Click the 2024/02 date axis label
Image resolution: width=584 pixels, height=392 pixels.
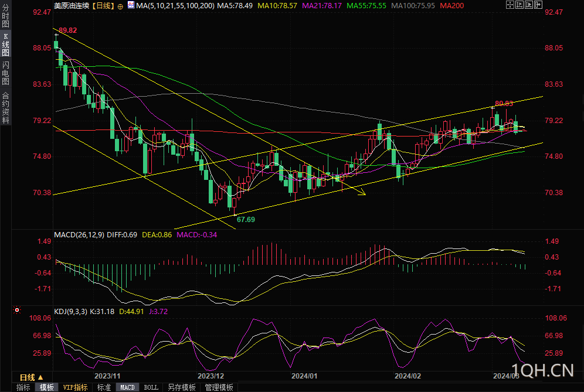pyautogui.click(x=408, y=376)
